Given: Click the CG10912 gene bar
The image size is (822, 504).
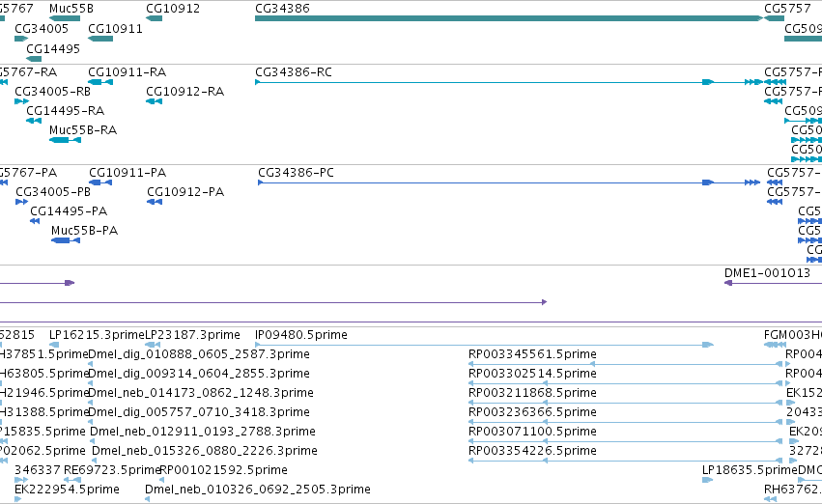Looking at the screenshot, I should tap(155, 18).
